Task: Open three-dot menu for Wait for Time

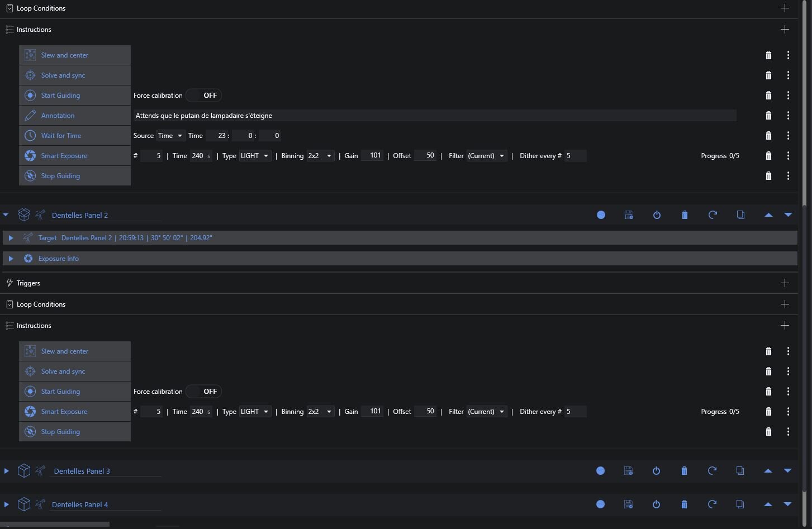Action: tap(788, 136)
